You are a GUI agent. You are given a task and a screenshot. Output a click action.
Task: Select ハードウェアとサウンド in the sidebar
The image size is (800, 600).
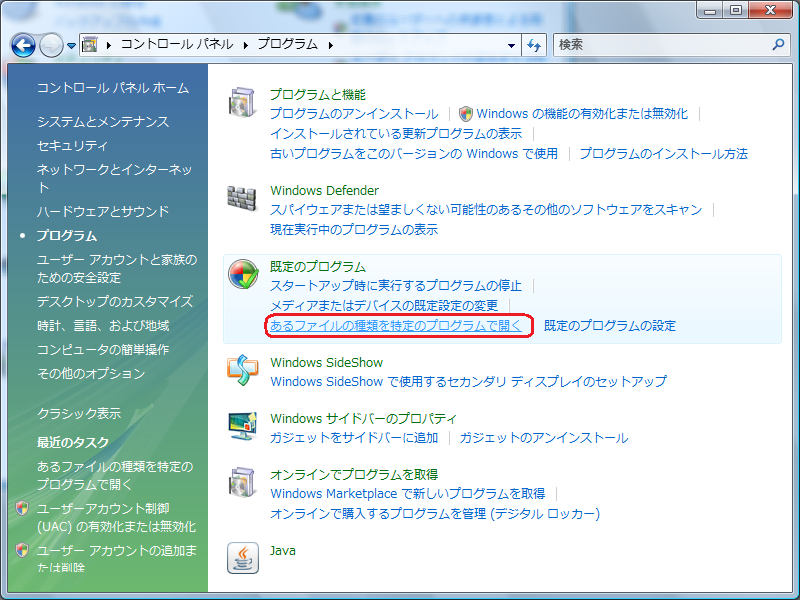103,211
